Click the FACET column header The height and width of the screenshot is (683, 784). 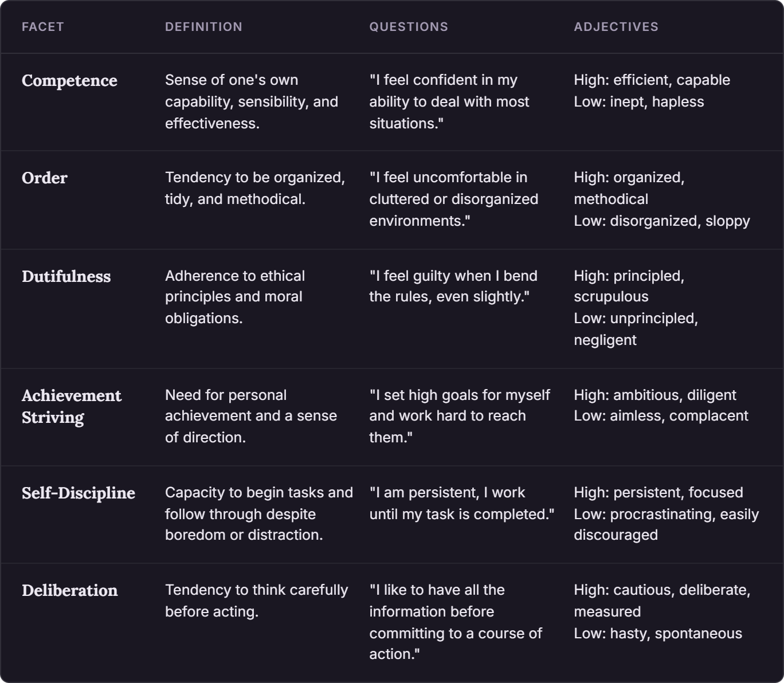[42, 27]
